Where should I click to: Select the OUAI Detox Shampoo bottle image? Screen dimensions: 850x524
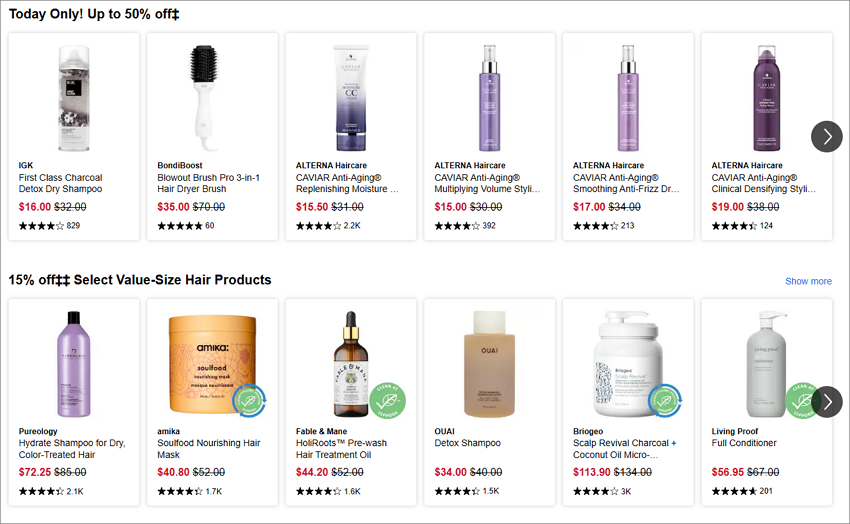(490, 364)
